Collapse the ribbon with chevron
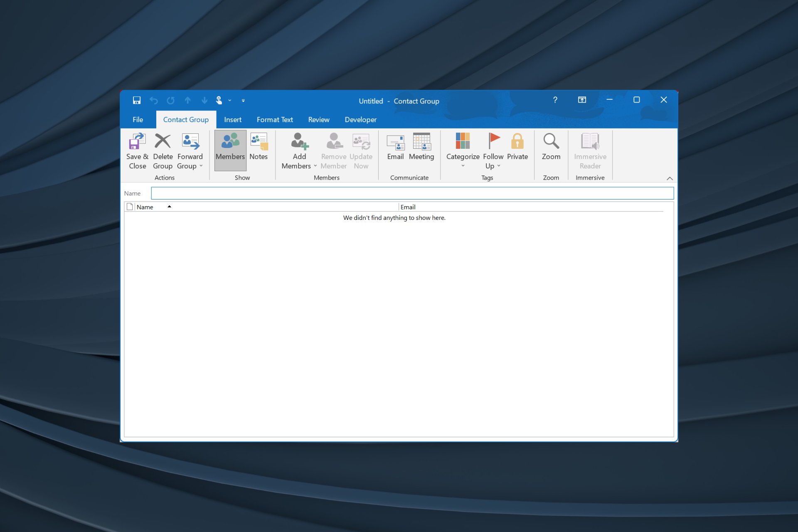The image size is (798, 532). tap(670, 178)
